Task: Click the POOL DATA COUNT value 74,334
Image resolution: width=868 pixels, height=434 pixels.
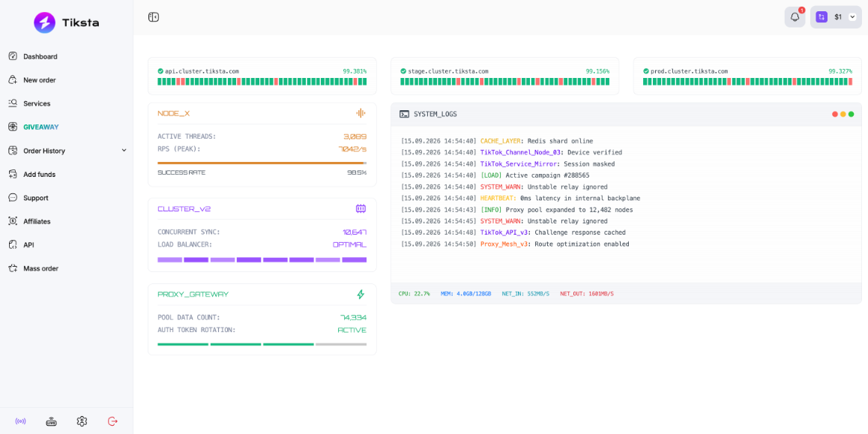Action: pyautogui.click(x=353, y=317)
